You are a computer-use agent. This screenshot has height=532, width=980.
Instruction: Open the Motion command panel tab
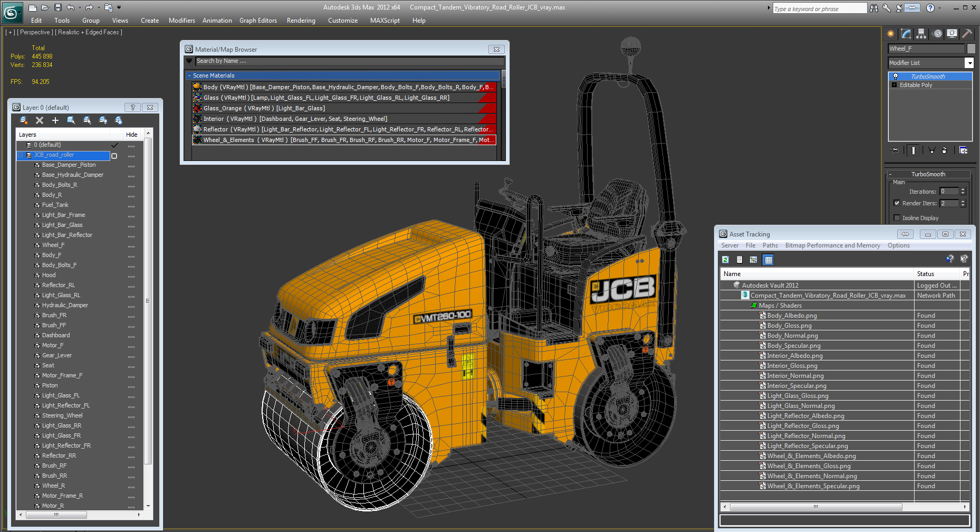(937, 34)
